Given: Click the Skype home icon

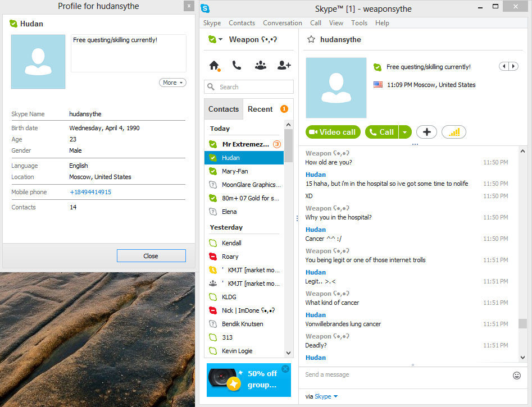Looking at the screenshot, I should point(214,65).
